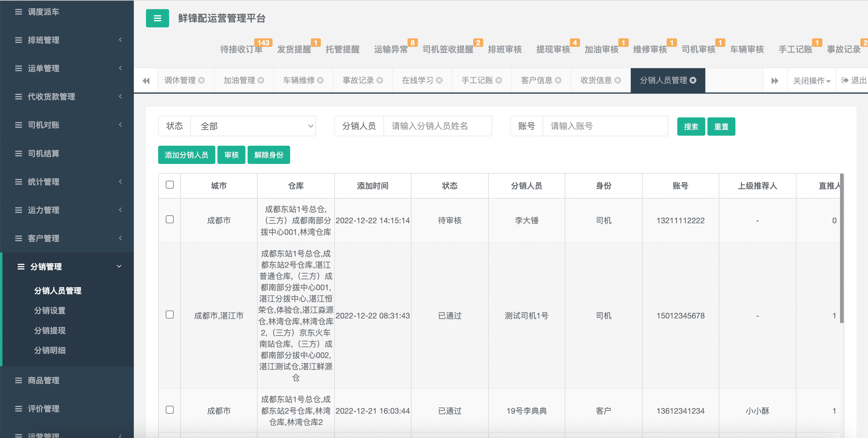The height and width of the screenshot is (438, 868).
Task: Open the 状态 dropdown showing 全部
Action: [x=253, y=126]
